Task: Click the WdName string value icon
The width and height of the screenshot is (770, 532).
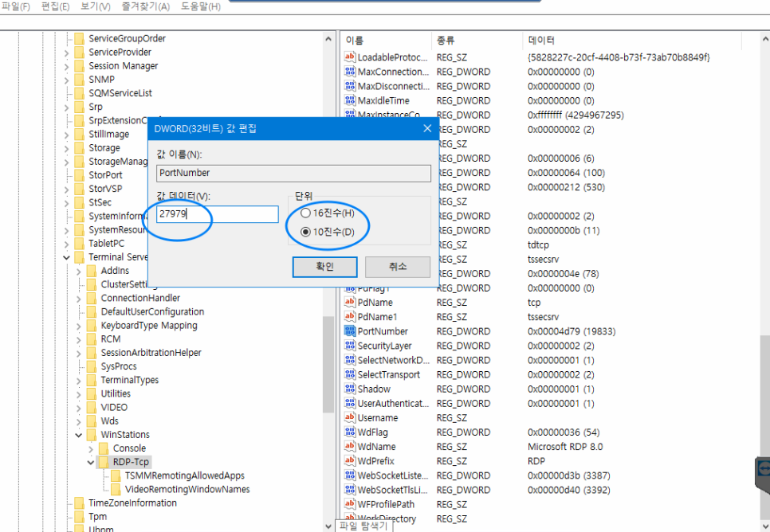Action: (x=350, y=446)
